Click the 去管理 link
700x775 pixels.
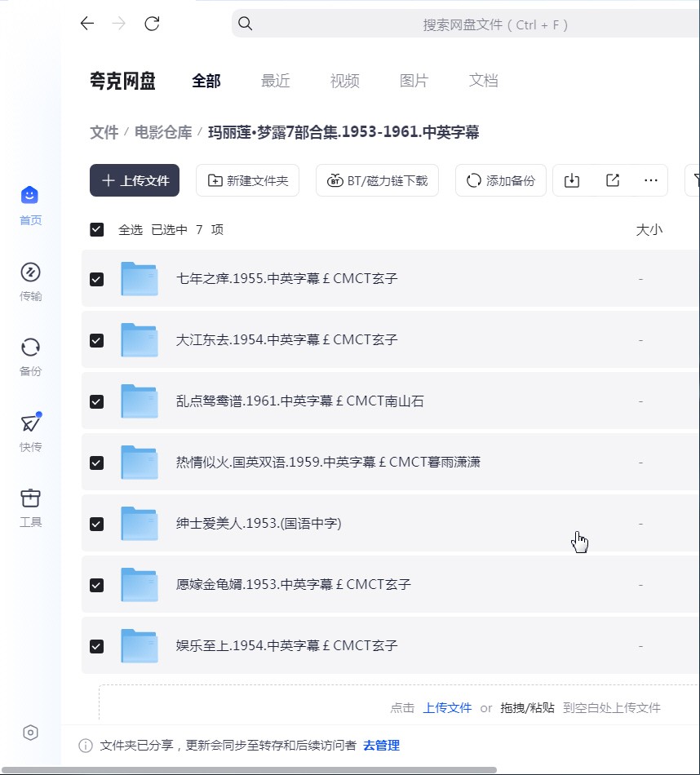381,746
